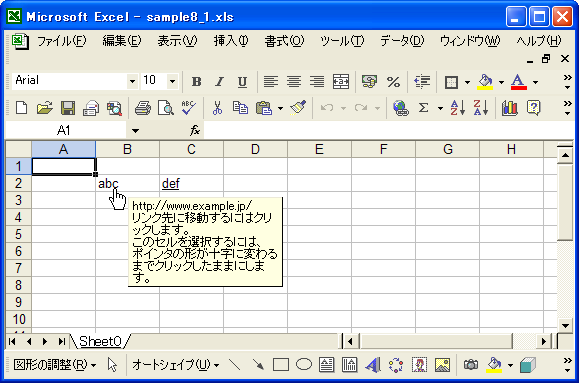Apply yellow fill color bucket
This screenshot has width=579, height=383.
pos(485,82)
